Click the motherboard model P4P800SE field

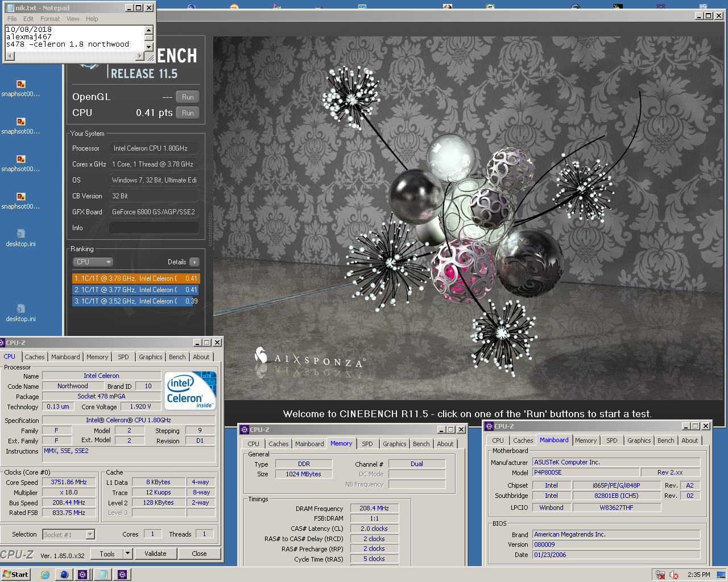coord(586,472)
